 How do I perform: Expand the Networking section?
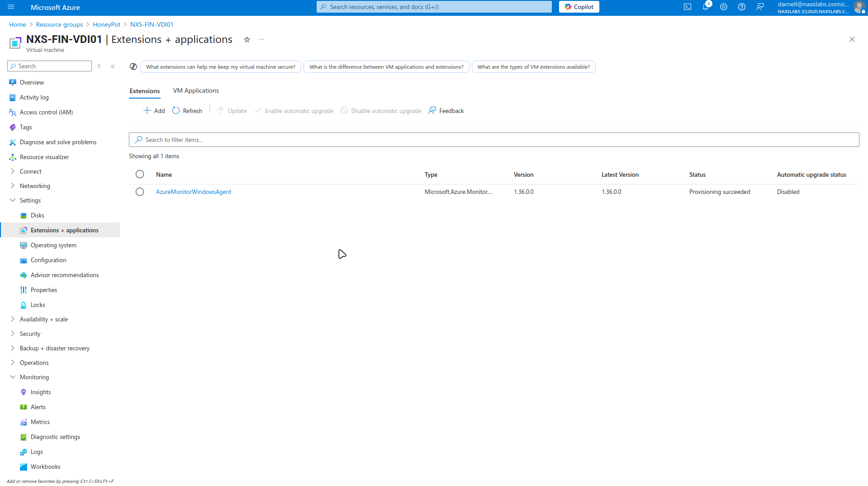pyautogui.click(x=13, y=186)
